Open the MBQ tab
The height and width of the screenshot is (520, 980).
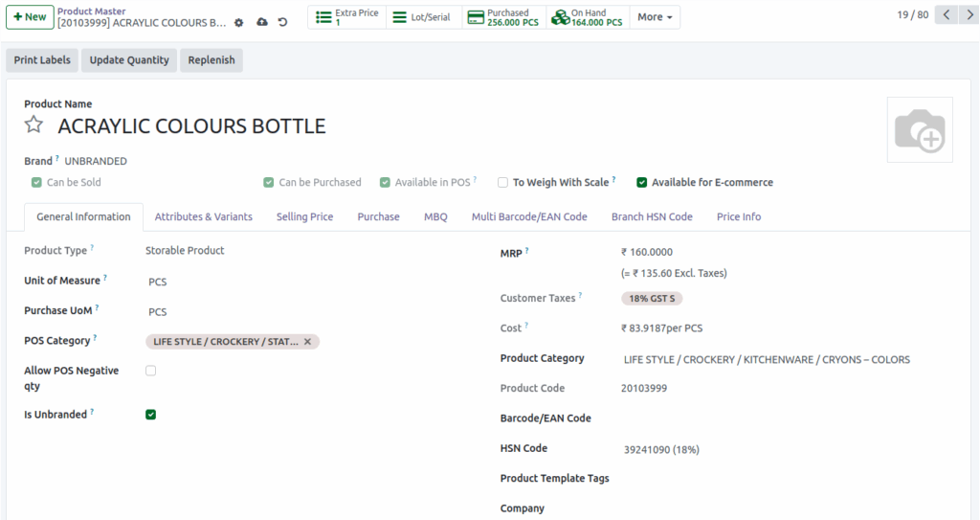coord(435,216)
